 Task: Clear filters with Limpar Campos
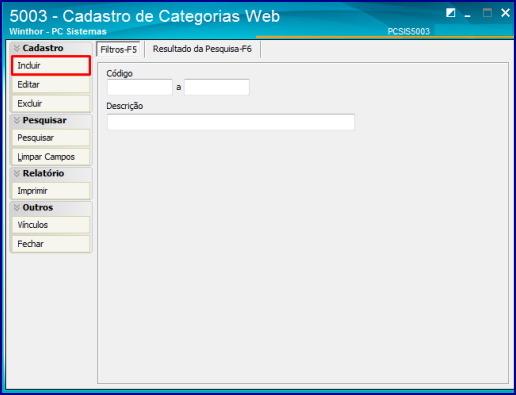click(51, 157)
